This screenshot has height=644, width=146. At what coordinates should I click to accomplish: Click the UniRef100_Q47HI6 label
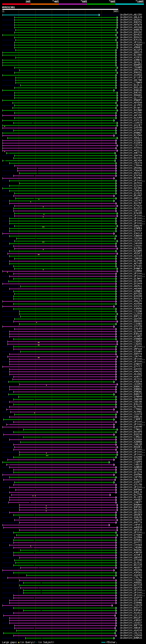[x=131, y=183]
